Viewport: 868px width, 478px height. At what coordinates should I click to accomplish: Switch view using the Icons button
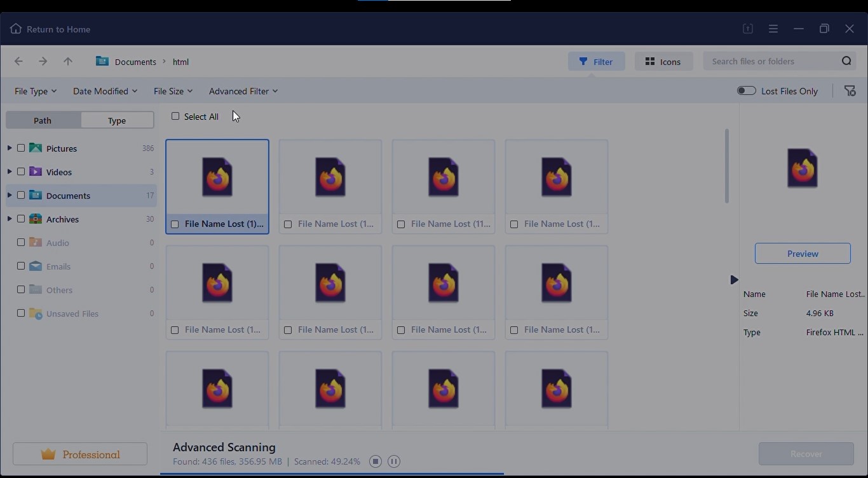click(663, 61)
